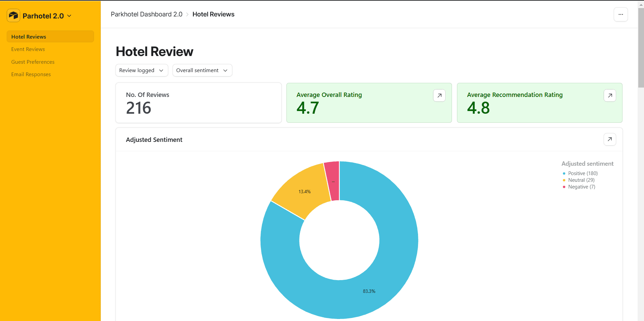Click the Hotel Reviews breadcrumb

[214, 14]
